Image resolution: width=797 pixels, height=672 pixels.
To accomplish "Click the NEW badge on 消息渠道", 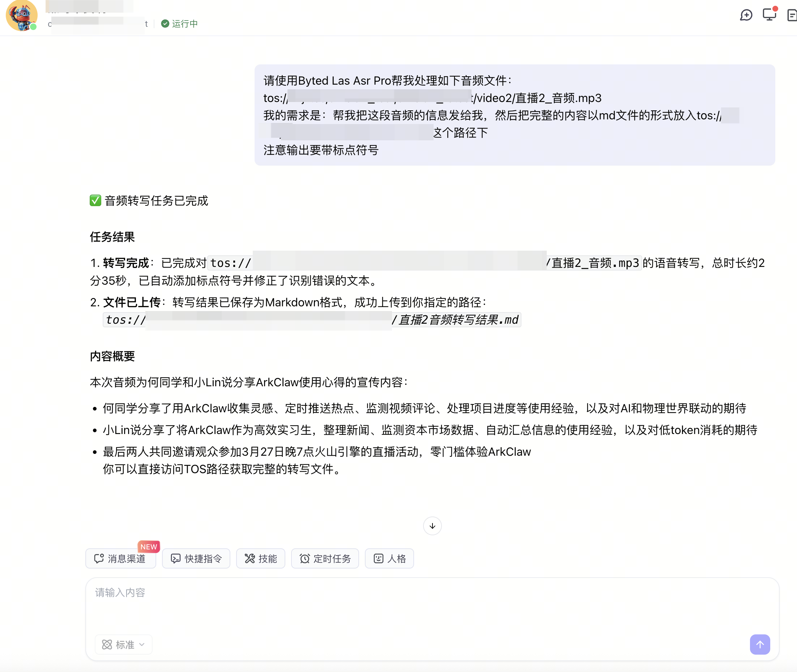I will click(149, 546).
